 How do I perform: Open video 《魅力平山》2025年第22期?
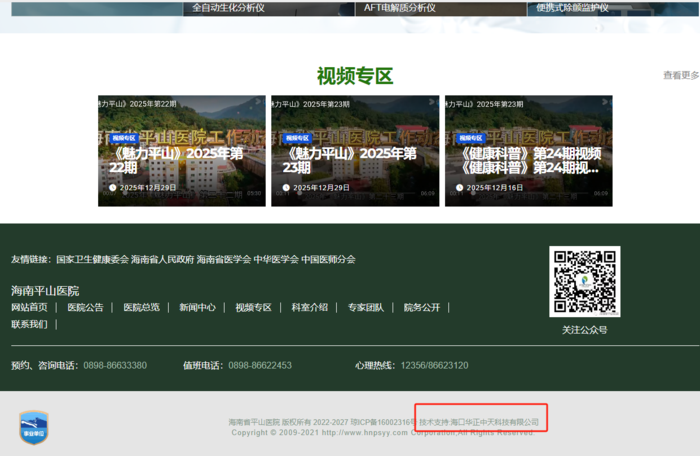(x=182, y=151)
